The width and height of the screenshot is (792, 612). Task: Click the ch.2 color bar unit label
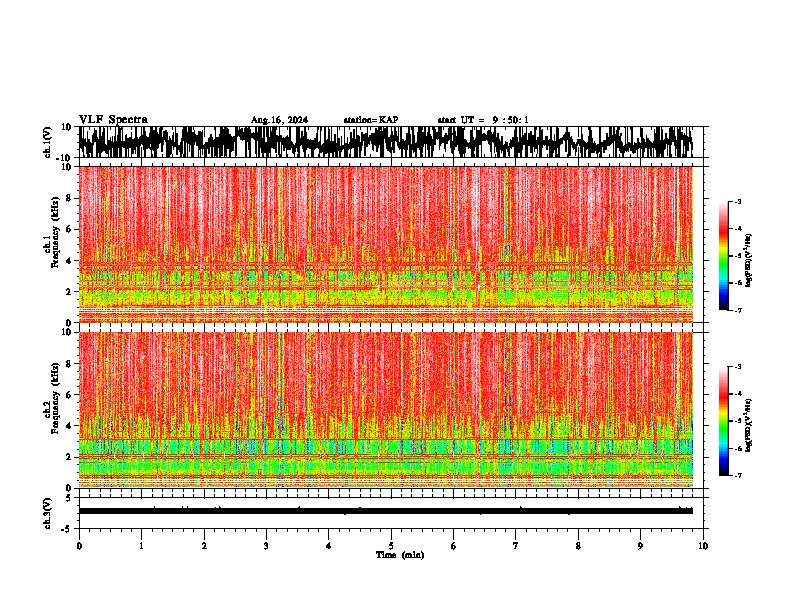coord(749,425)
